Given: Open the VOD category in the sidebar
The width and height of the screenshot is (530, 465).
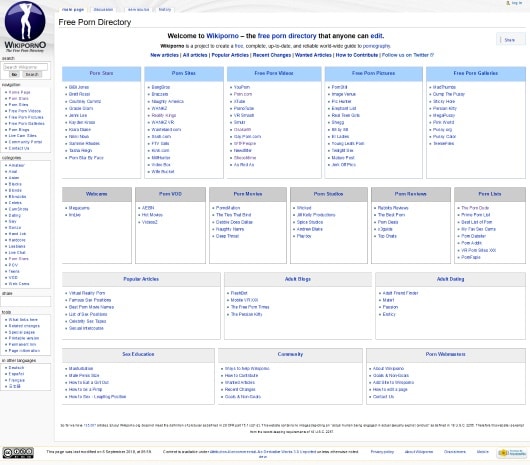Looking at the screenshot, I should pos(13,277).
